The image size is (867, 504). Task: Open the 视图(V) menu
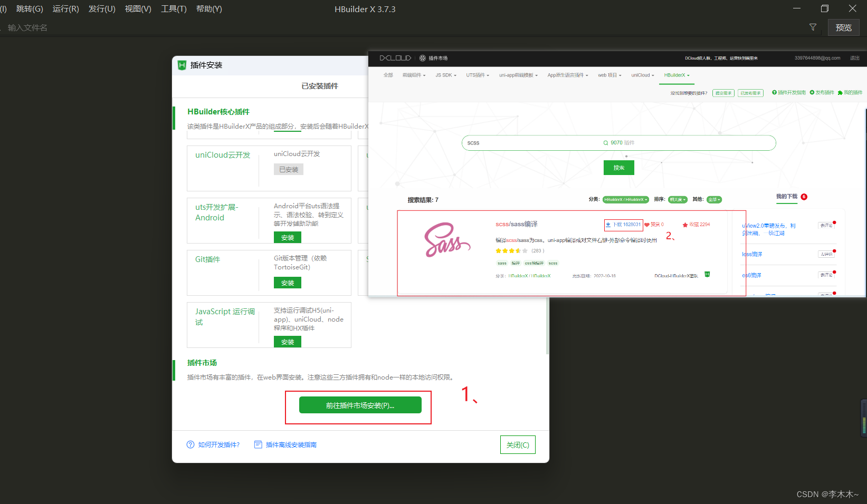pyautogui.click(x=138, y=9)
